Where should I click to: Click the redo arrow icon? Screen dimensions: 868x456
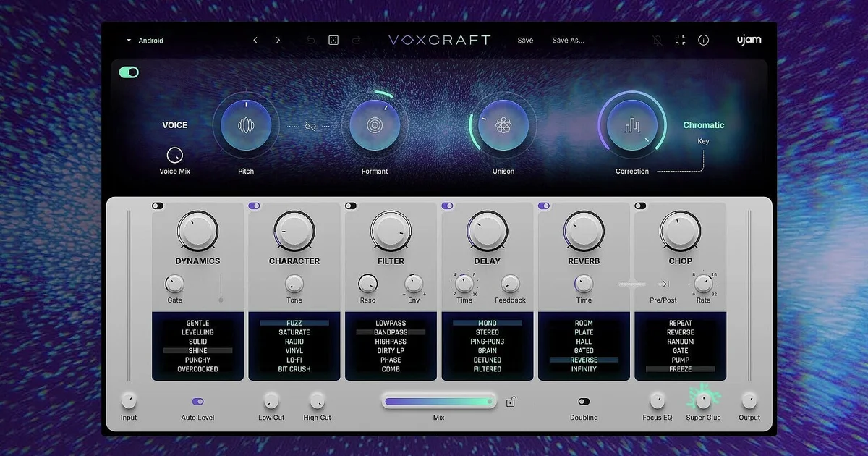tap(356, 41)
